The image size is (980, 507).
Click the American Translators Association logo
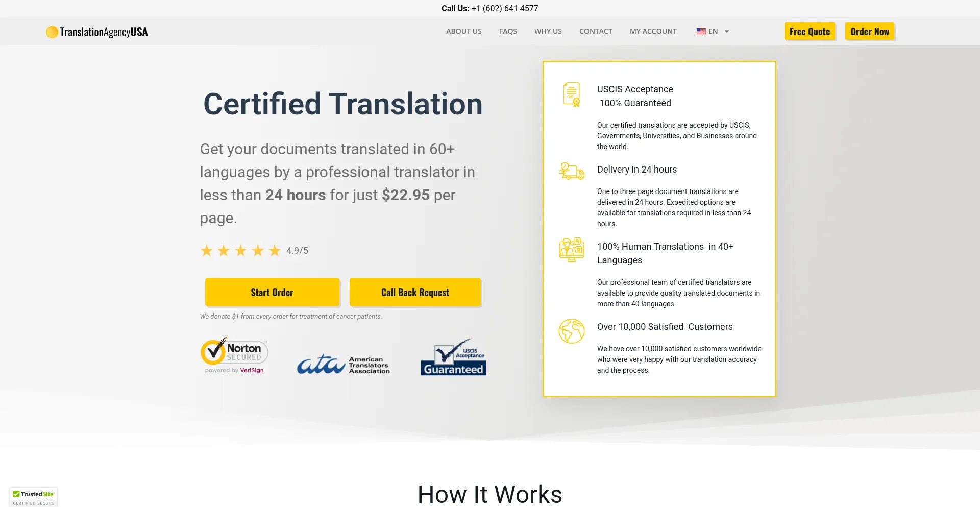coord(343,365)
